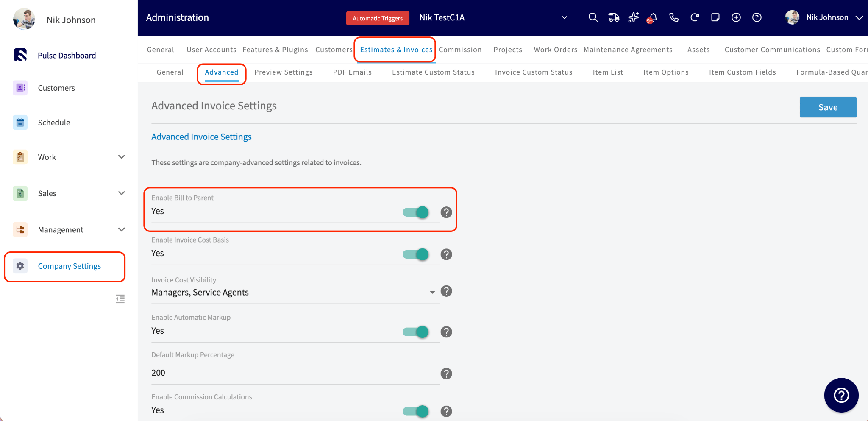The height and width of the screenshot is (421, 868).
Task: Open the Invoice Cost Visibility dropdown
Action: (295, 292)
